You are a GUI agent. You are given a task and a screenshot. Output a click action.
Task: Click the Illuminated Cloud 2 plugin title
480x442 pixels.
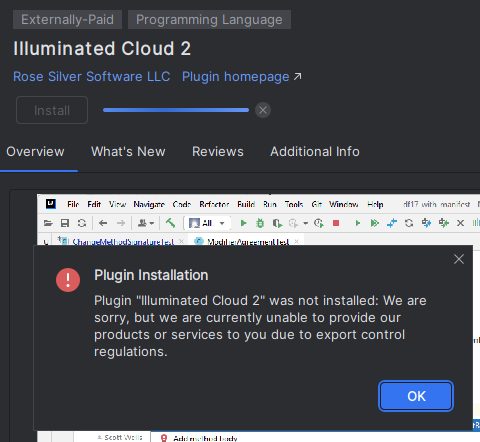coord(102,49)
